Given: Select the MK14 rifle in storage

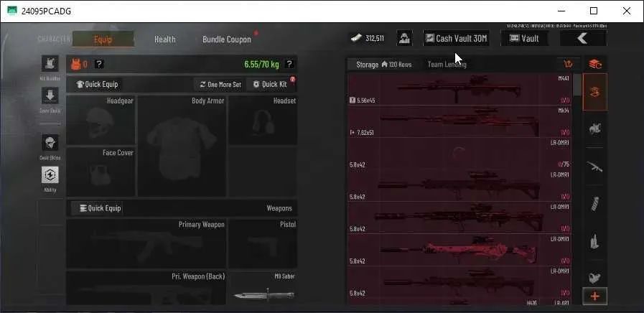Looking at the screenshot, I should 459,121.
